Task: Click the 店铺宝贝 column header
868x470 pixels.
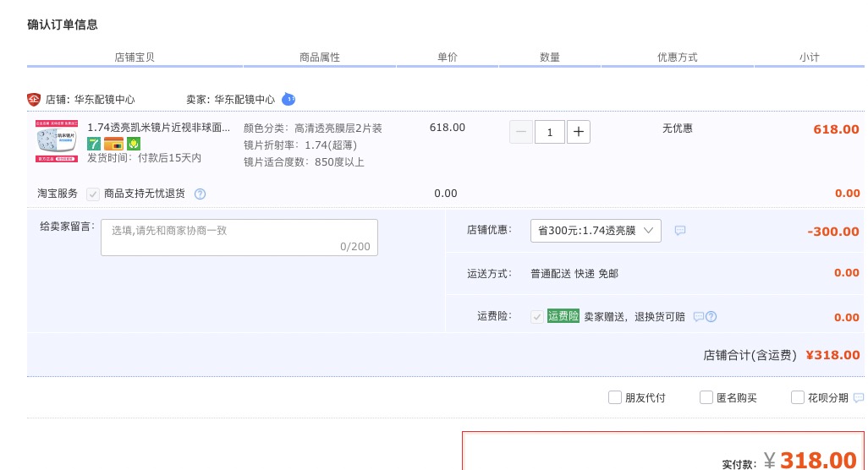Action: click(x=135, y=57)
